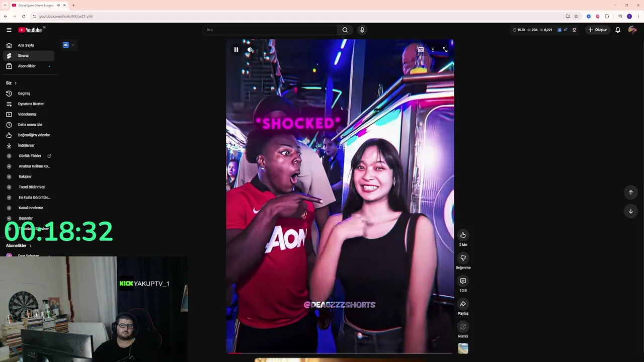Reload the page in Chrome
Viewport: 644px width, 362px height.
tap(24, 16)
